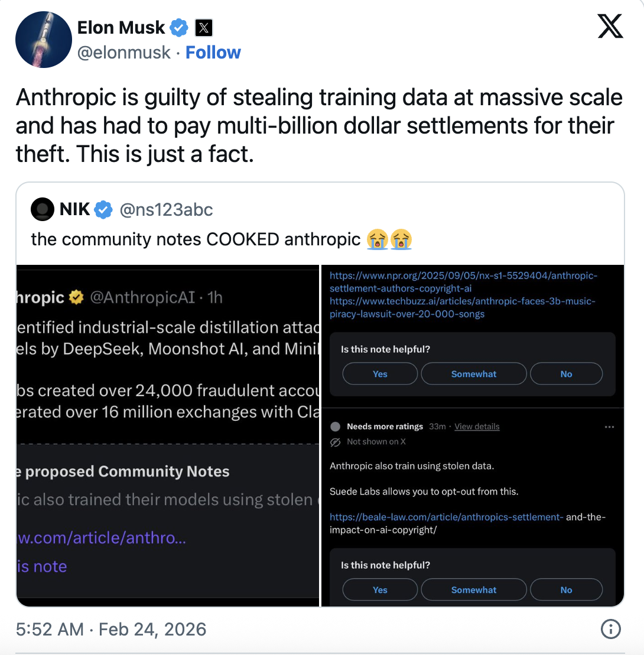
Task: Open the three-dot menu on community note
Action: pos(609,427)
